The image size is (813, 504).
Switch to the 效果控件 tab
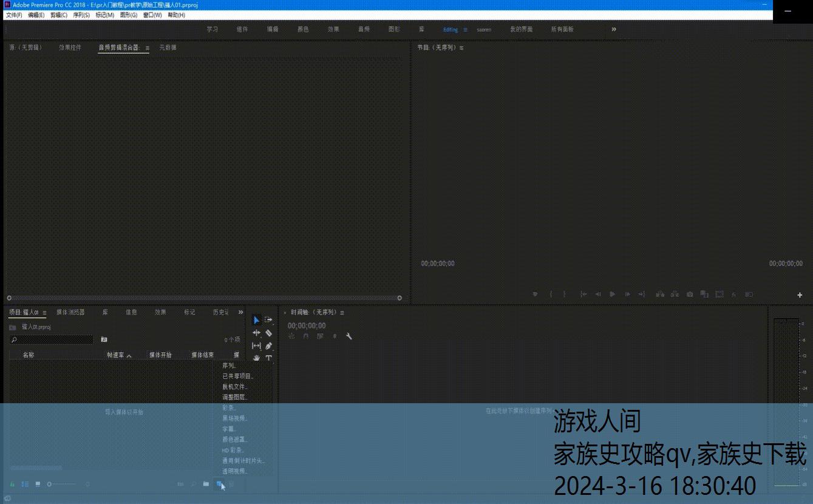(70, 47)
